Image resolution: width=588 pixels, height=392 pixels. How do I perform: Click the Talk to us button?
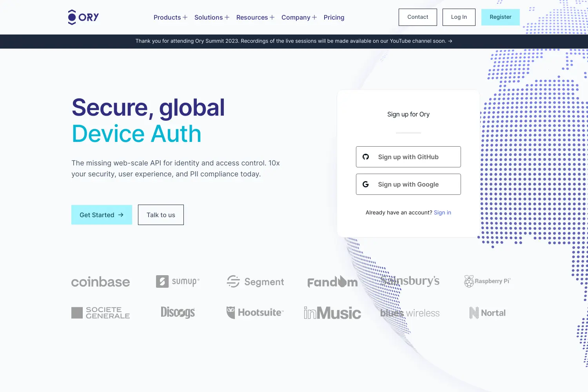[161, 215]
